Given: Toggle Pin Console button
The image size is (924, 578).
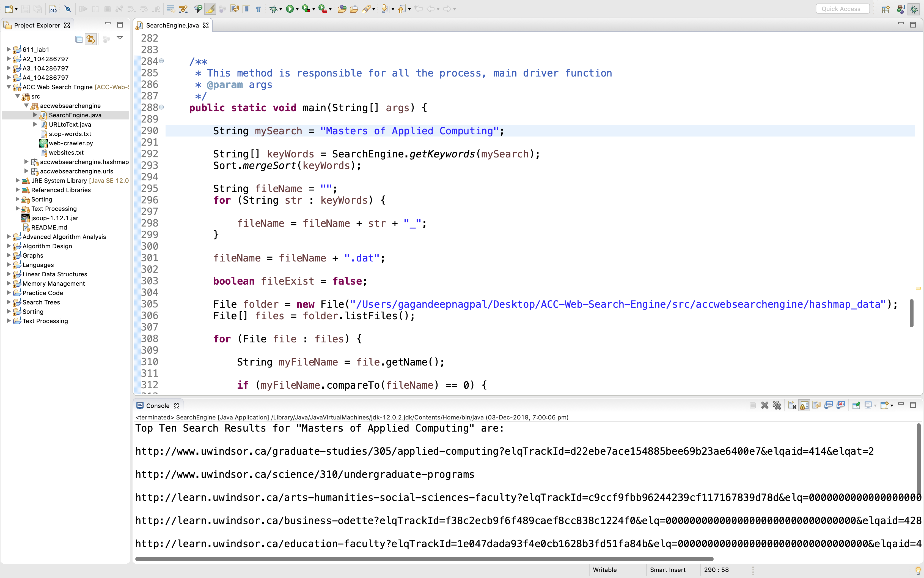Looking at the screenshot, I should click(856, 405).
